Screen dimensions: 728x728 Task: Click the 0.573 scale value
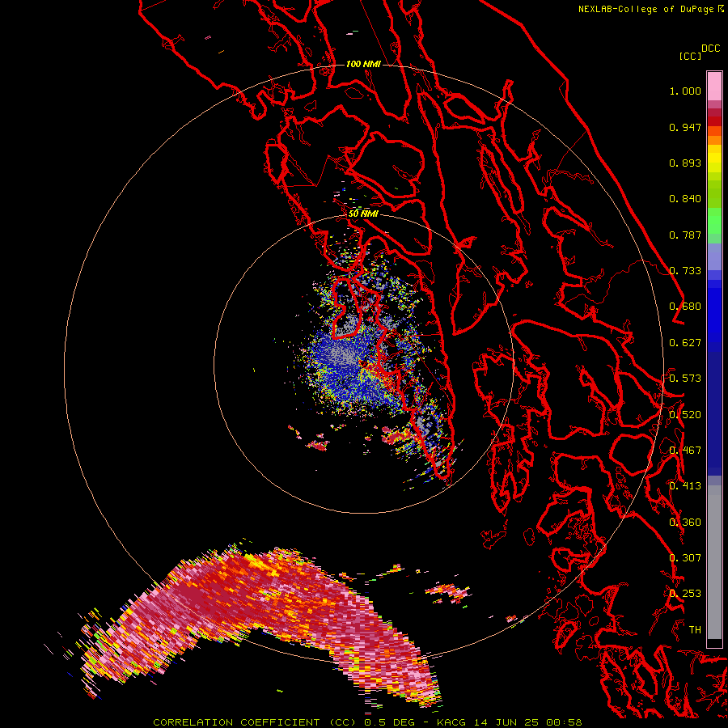click(x=685, y=379)
